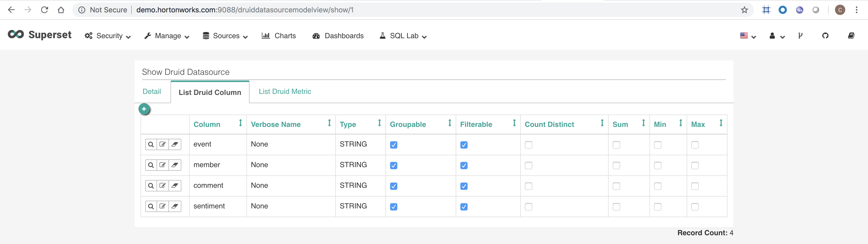Viewport: 868px width, 244px height.
Task: Switch to the Detail tab
Action: pos(152,92)
